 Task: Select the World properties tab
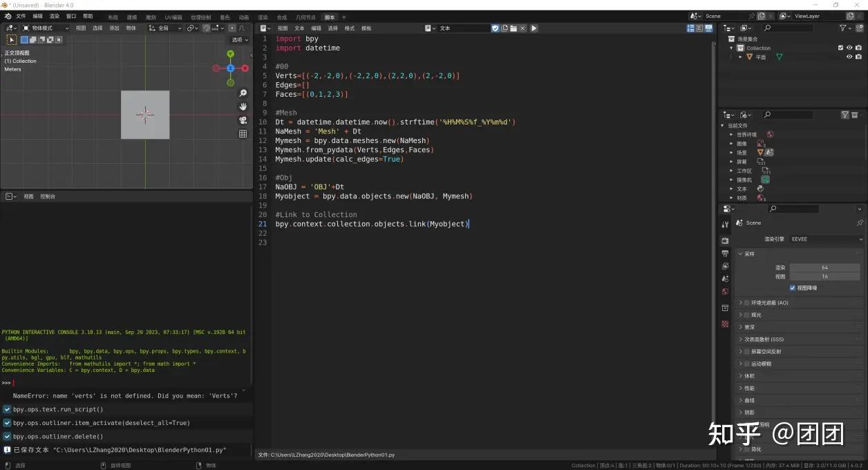[x=724, y=290]
